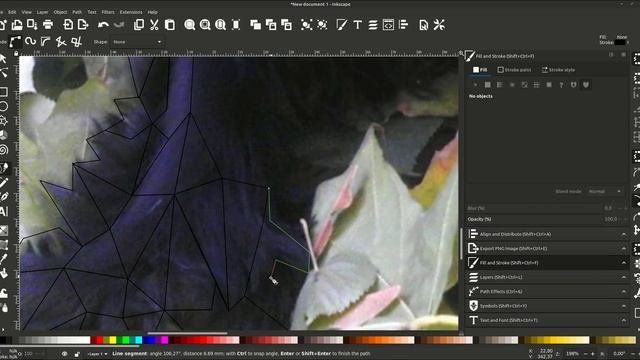Image resolution: width=640 pixels, height=360 pixels.
Task: Enable BSpline path mode
Action: point(45,41)
